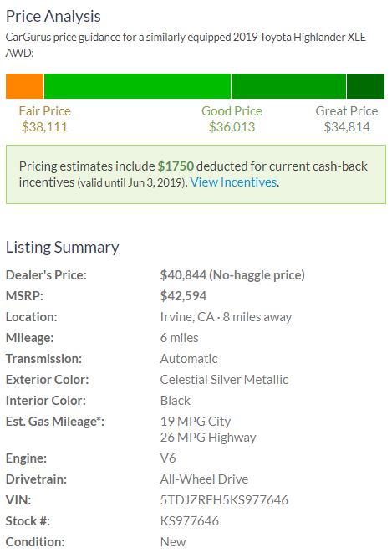Click the All-Wheel Drive drivetrain value
392x558 pixels.
click(x=204, y=479)
